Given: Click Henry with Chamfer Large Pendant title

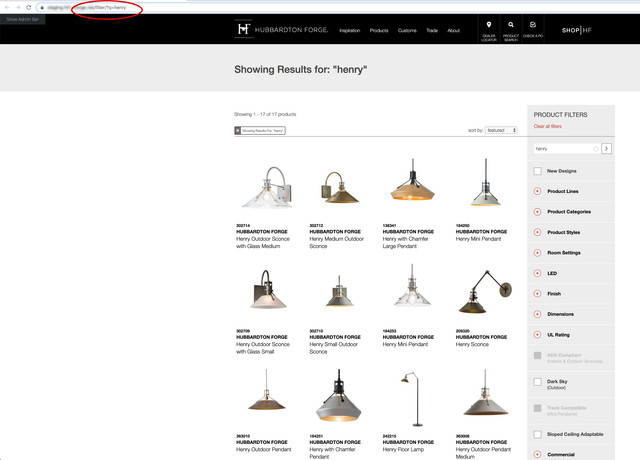Looking at the screenshot, I should click(x=405, y=242).
